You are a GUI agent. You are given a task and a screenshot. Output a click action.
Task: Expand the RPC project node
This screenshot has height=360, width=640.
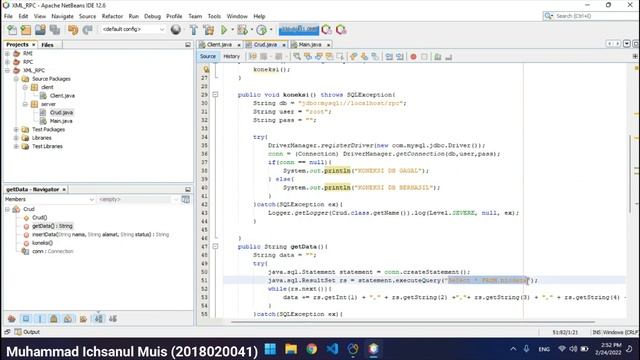(7, 62)
